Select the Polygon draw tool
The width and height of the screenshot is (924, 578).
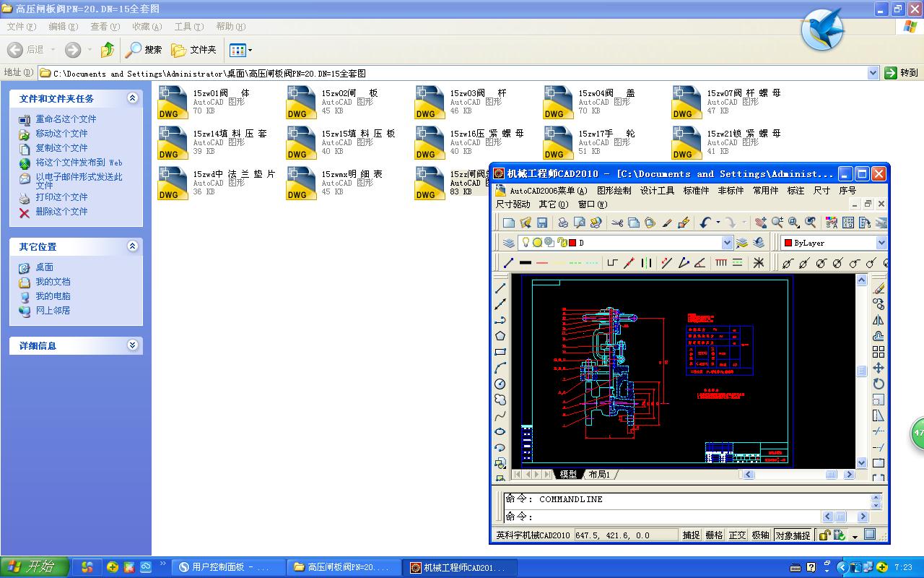(x=500, y=336)
